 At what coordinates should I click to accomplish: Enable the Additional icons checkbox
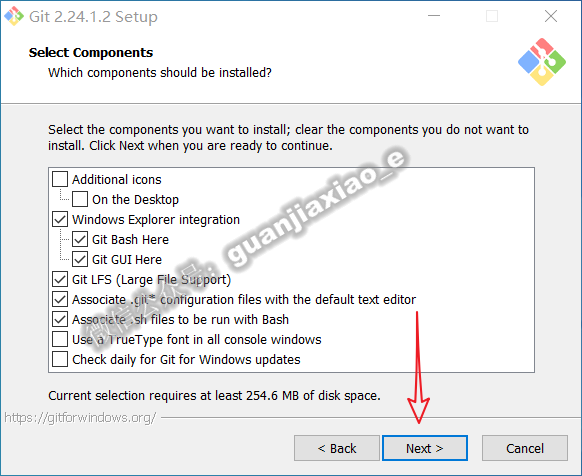point(60,179)
